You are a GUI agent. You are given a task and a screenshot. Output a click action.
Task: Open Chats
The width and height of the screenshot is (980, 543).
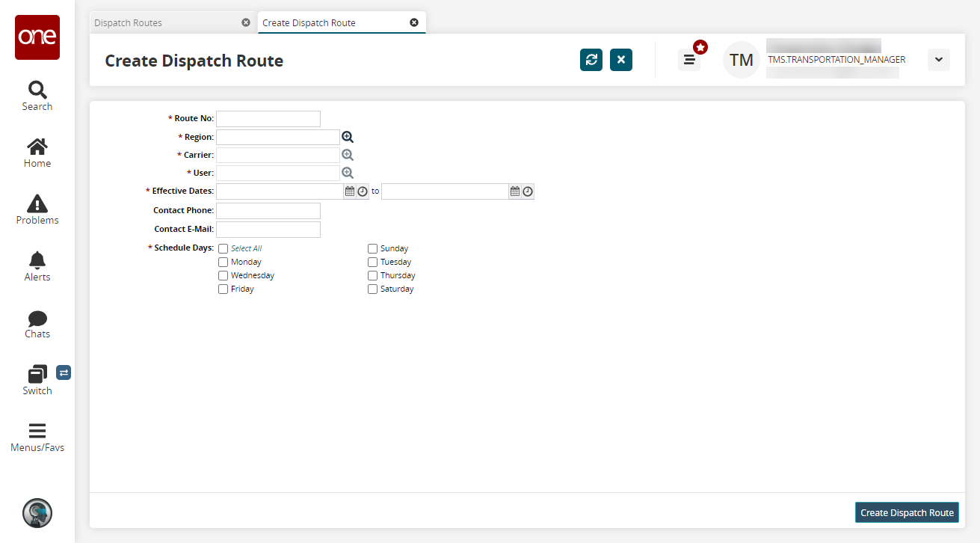pos(37,324)
